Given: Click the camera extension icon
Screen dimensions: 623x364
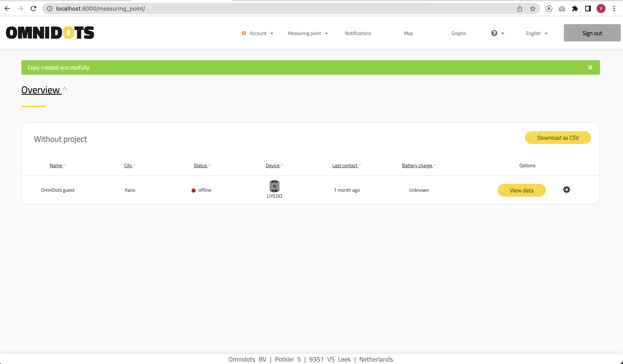Looking at the screenshot, I should (562, 9).
